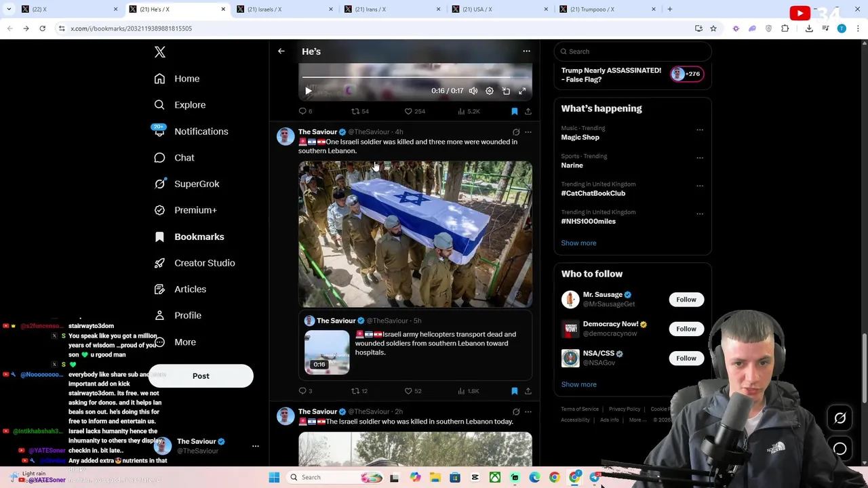View analytics showing 1.8K views

pos(469,391)
